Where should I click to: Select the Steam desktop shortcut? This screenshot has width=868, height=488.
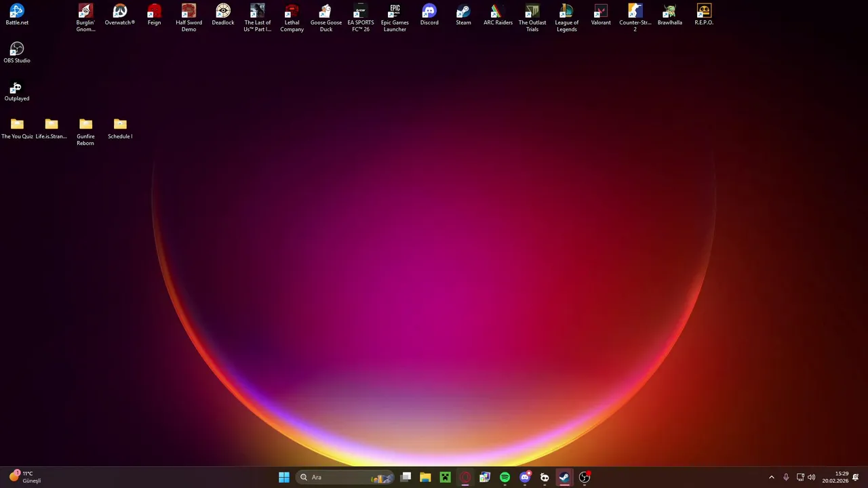[x=463, y=15]
